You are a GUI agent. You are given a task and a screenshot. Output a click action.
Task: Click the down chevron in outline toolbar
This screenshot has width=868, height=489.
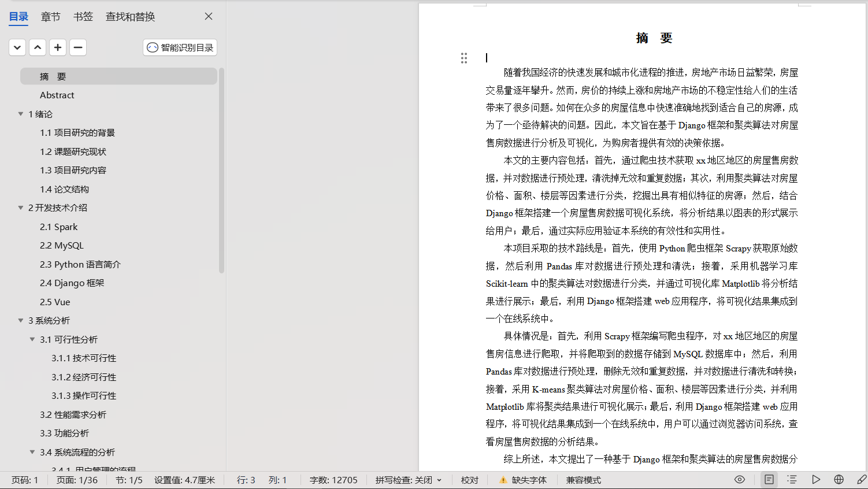[17, 47]
